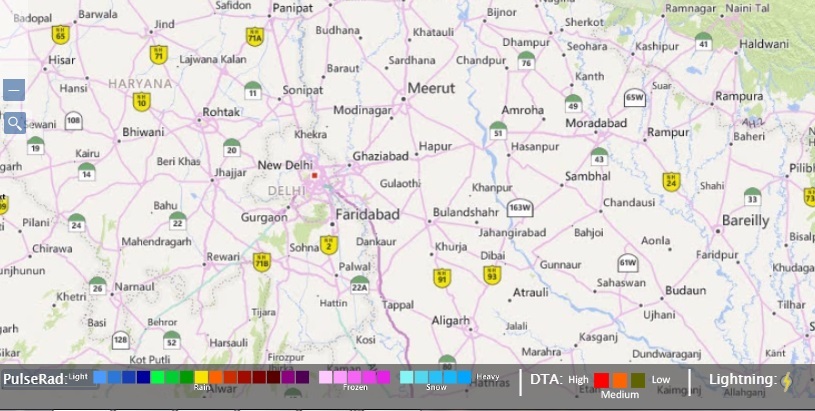Viewport: 815px width, 411px height.
Task: Click route 52 shield near Behror
Action: pos(172,340)
